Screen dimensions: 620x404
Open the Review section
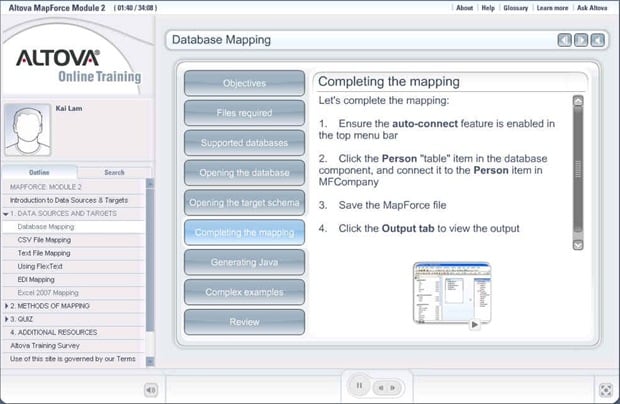(x=244, y=322)
